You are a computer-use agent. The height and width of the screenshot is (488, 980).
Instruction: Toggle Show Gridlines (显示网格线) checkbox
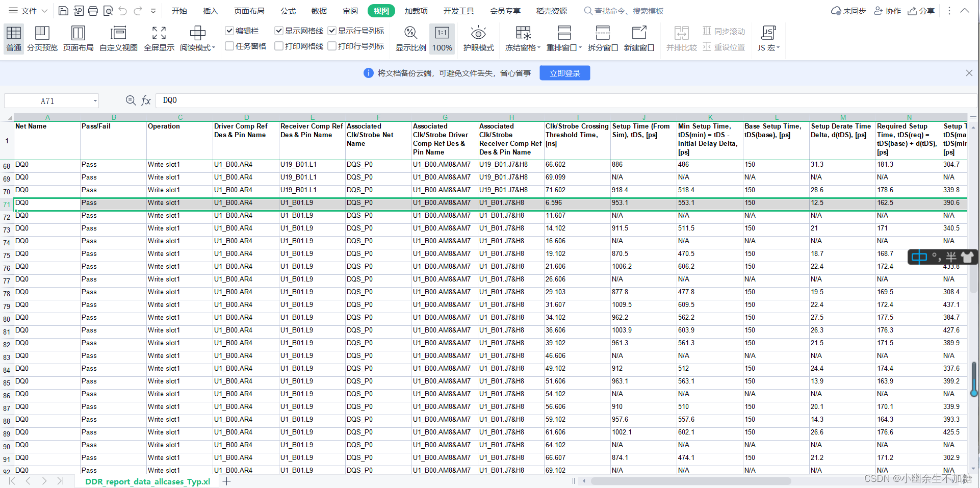pos(279,31)
